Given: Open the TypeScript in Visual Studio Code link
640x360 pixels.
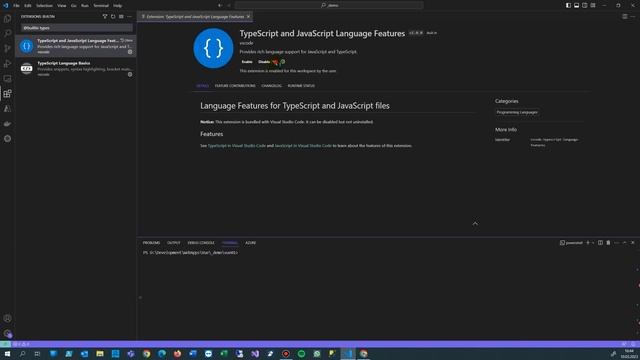Looking at the screenshot, I should (x=237, y=146).
